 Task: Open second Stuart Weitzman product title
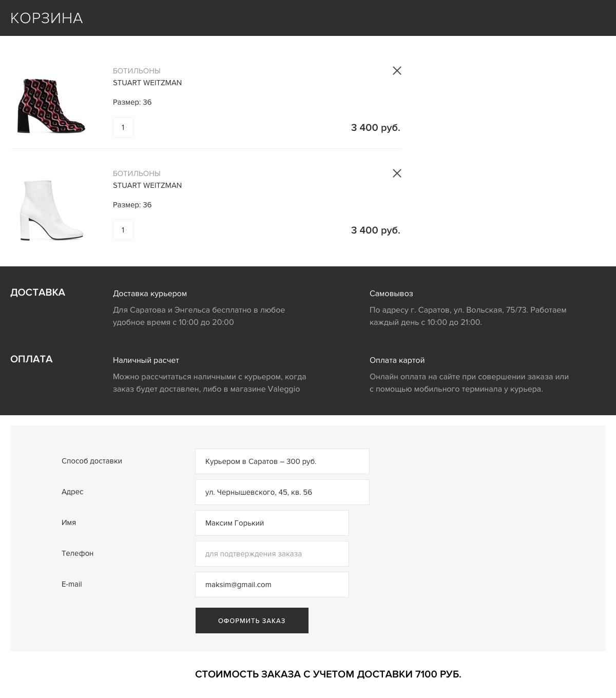click(147, 185)
